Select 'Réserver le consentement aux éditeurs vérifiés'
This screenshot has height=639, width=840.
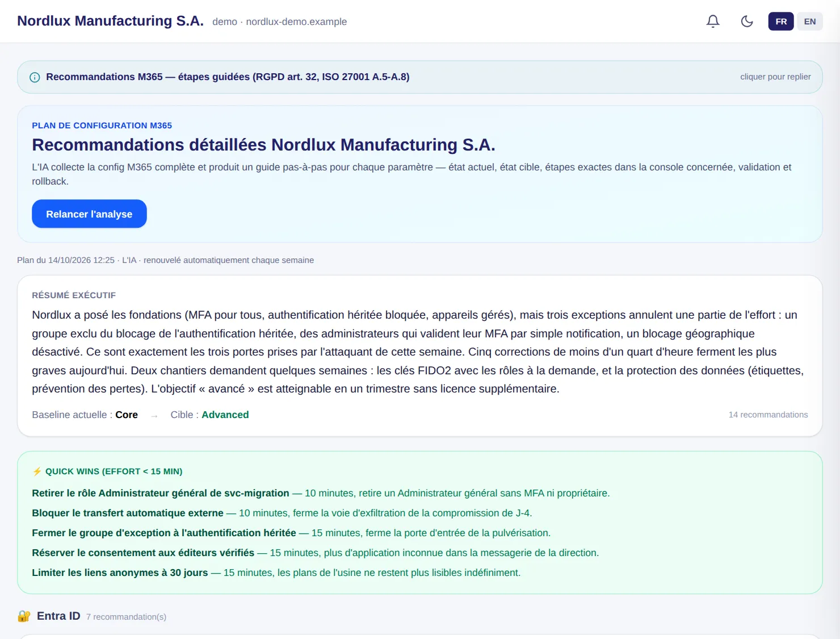(x=143, y=553)
